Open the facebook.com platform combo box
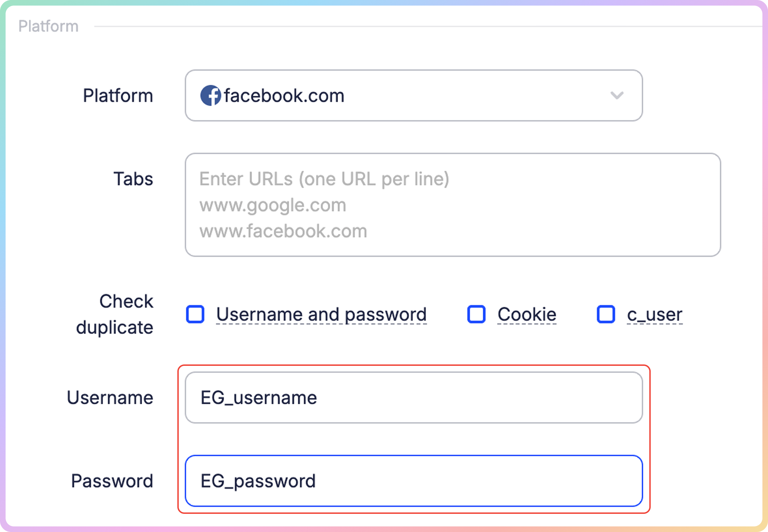This screenshot has width=768, height=532. (414, 95)
